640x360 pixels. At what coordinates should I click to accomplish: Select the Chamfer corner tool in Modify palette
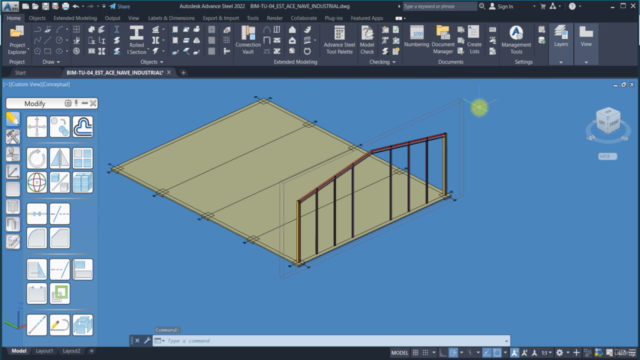60,238
